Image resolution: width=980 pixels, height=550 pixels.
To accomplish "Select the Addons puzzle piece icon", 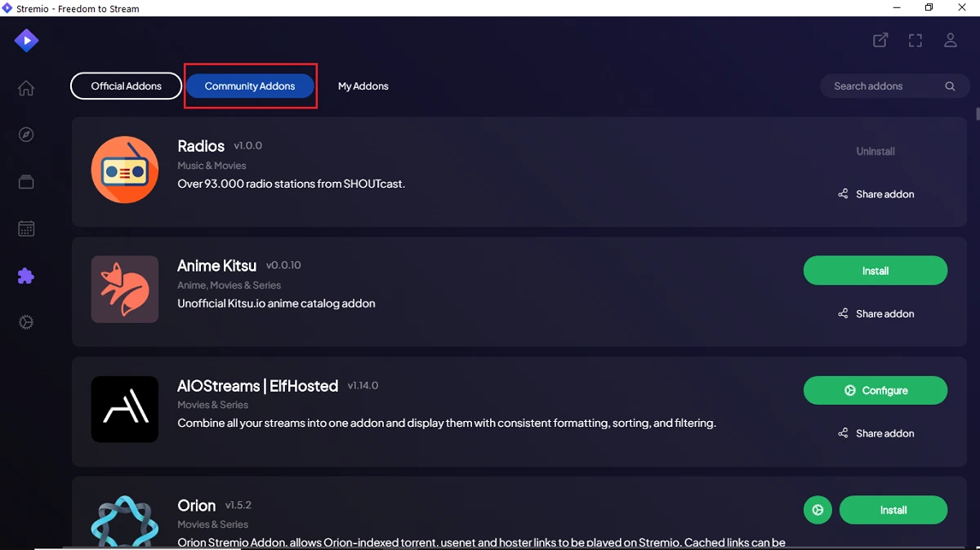I will [x=26, y=276].
